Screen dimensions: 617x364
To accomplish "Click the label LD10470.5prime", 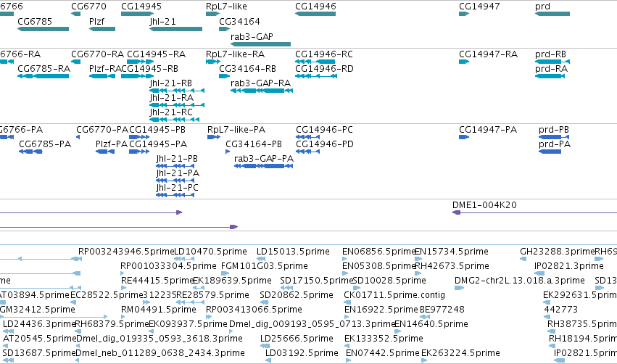I will [210, 252].
